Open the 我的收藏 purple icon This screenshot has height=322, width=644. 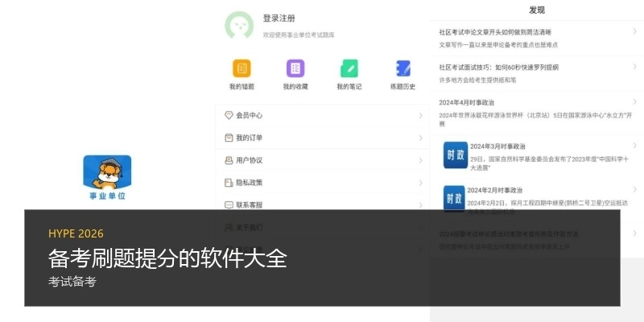click(295, 68)
